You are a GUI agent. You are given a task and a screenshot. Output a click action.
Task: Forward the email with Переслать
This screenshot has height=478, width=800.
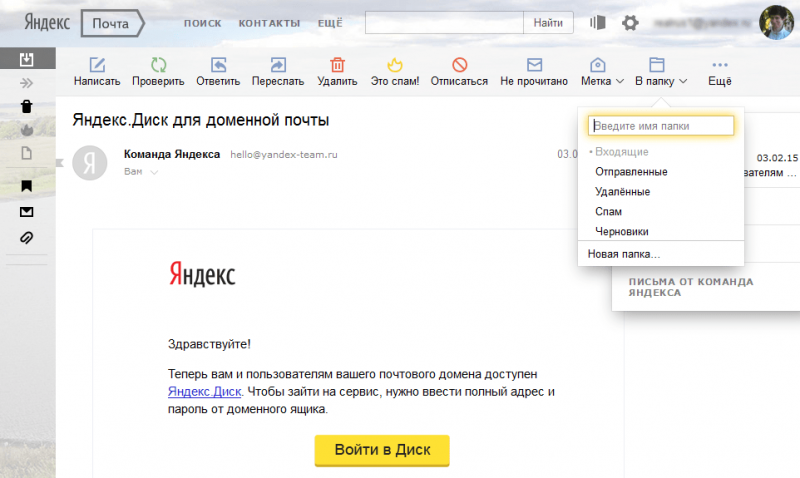pos(278,65)
